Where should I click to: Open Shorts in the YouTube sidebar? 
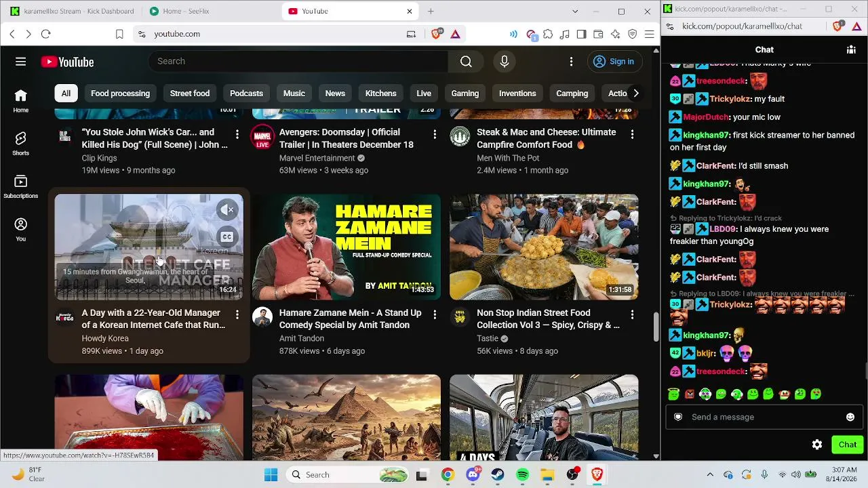(x=21, y=144)
